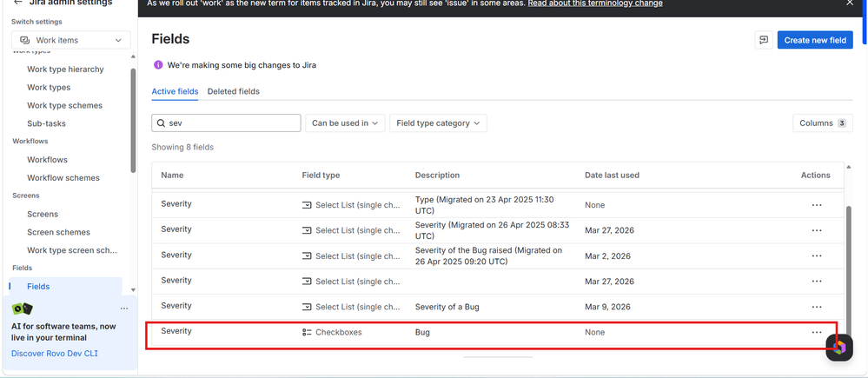Click the Name column header

coord(172,175)
